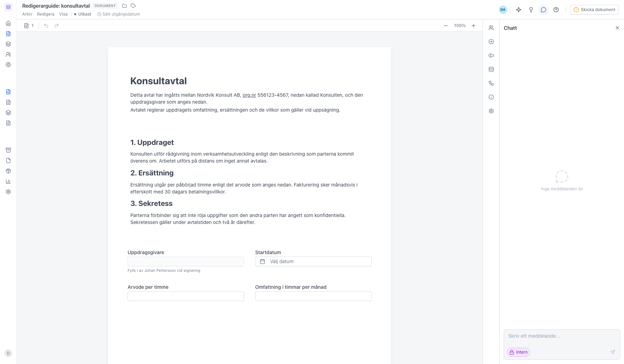Open the Arkiv menu
Viewport: 624px width, 364px height.
27,14
